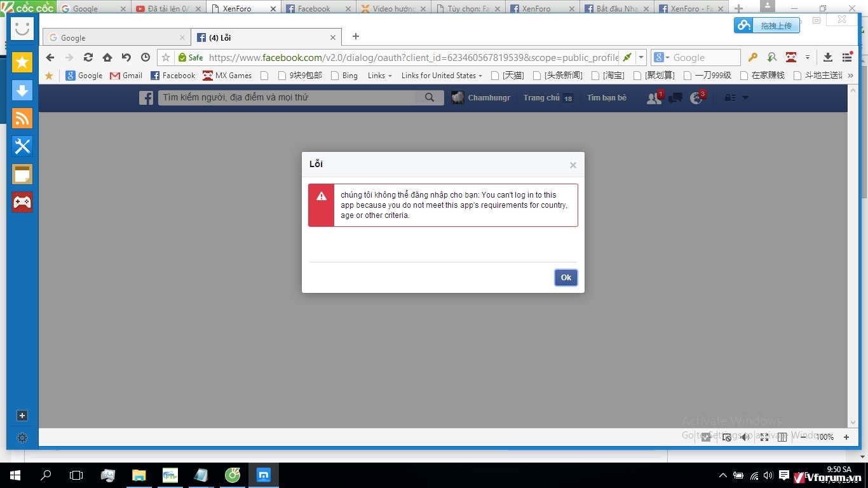This screenshot has height=488, width=868.
Task: Toggle full screen mode in status bar
Action: coord(764,437)
